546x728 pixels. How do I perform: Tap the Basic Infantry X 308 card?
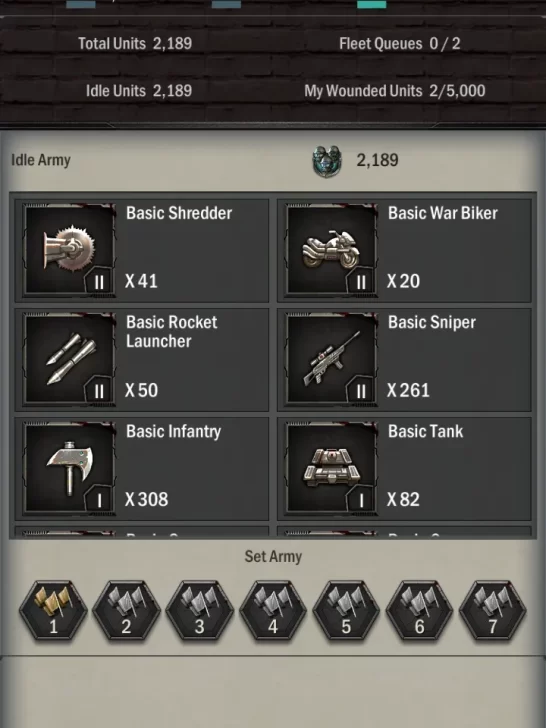click(x=142, y=468)
